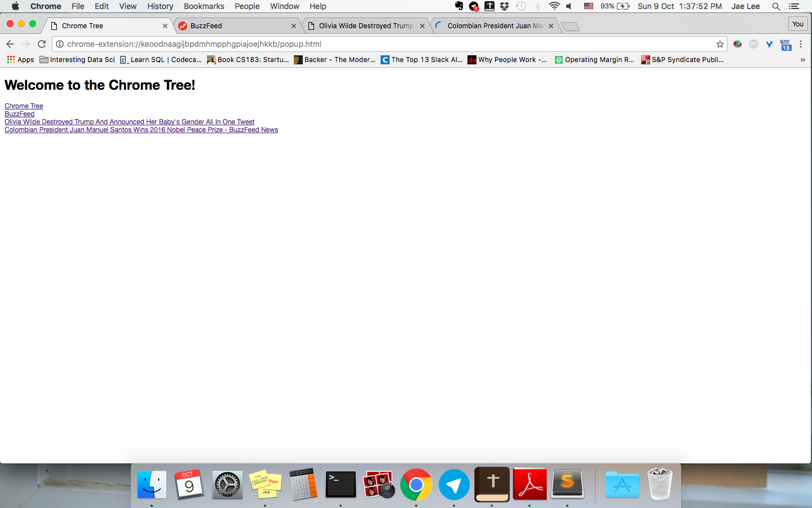The image size is (812, 508).
Task: Click the You profile button
Action: coord(798,24)
